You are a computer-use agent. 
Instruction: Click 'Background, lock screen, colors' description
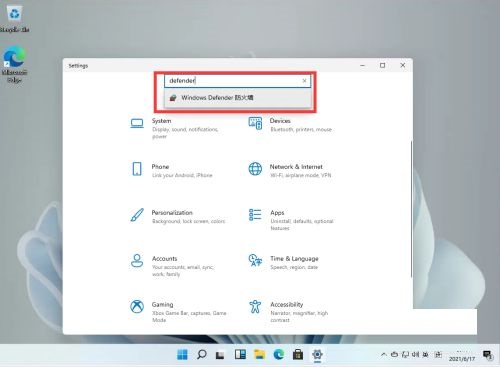click(x=189, y=221)
